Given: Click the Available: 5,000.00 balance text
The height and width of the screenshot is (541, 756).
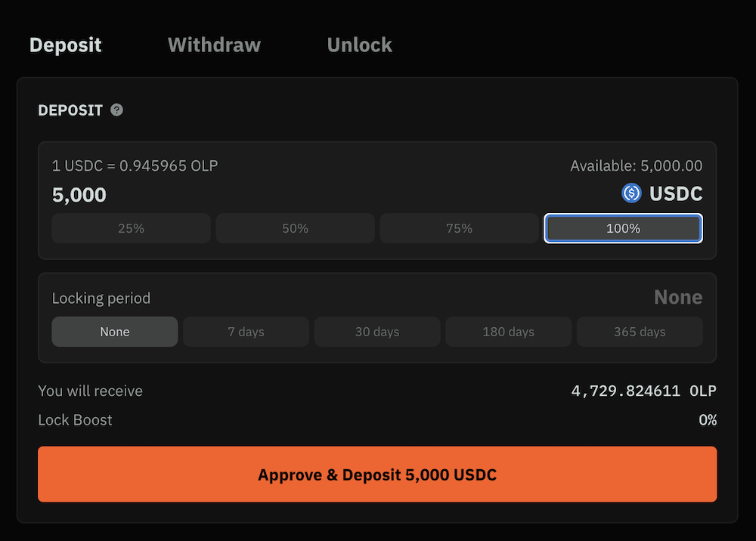Looking at the screenshot, I should (x=636, y=166).
